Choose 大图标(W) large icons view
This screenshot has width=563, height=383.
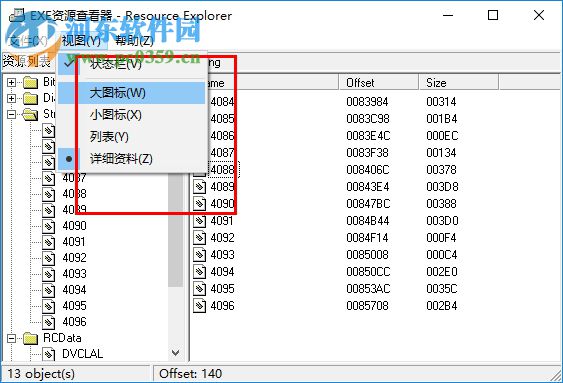[132, 93]
